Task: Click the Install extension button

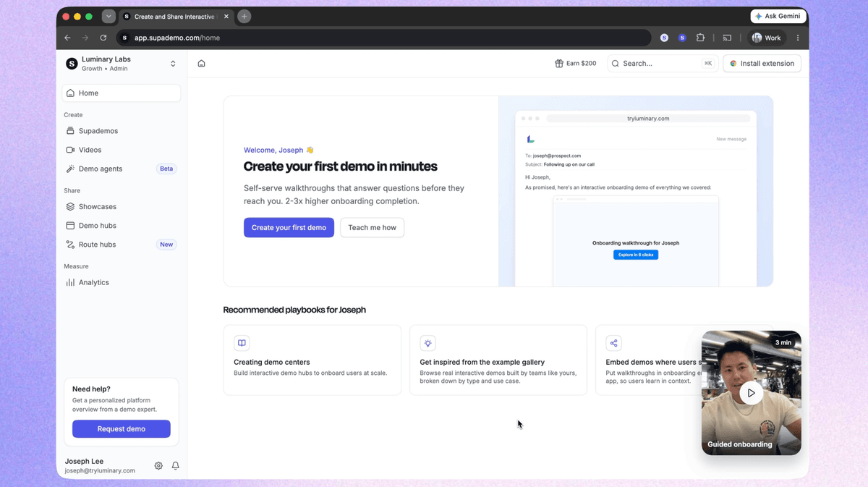Action: point(762,64)
